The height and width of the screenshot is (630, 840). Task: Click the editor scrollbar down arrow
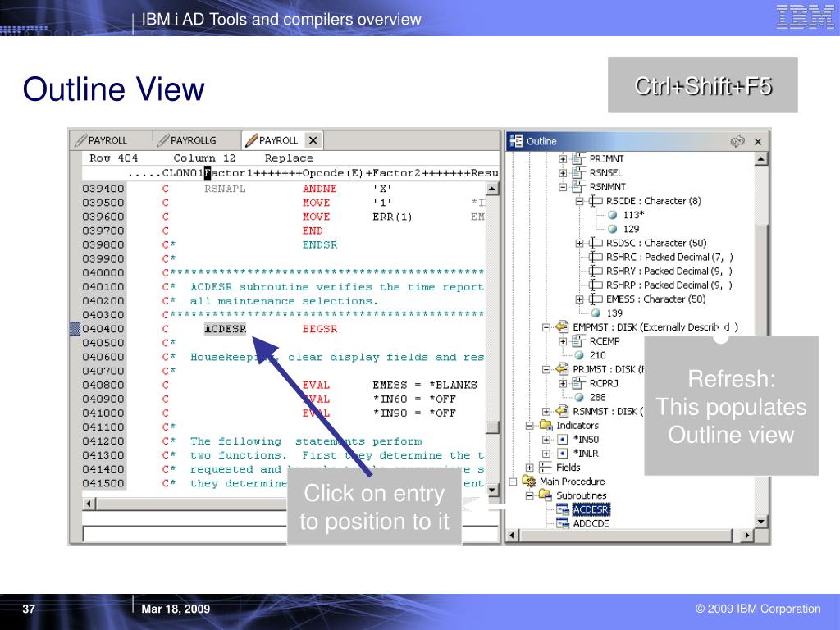[492, 490]
